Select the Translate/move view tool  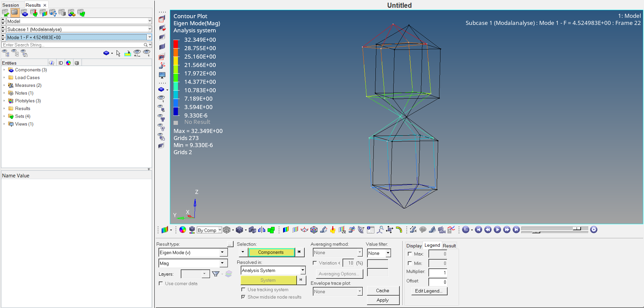coord(390,230)
